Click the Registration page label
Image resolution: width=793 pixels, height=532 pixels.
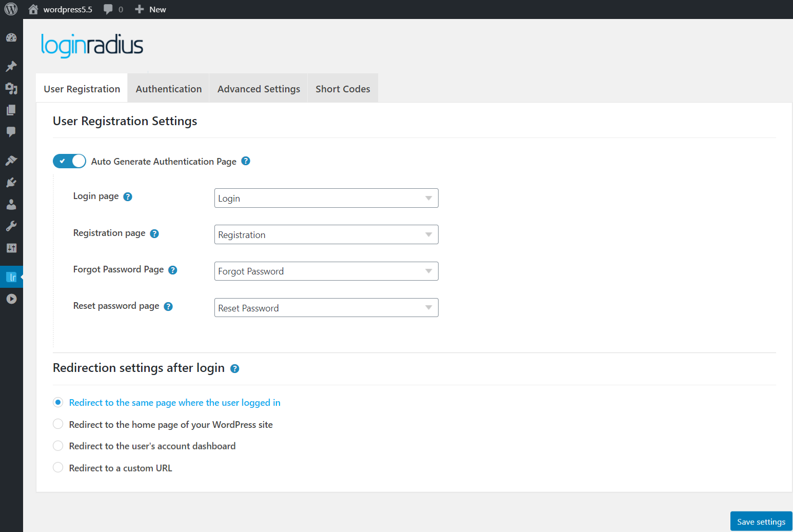(109, 233)
